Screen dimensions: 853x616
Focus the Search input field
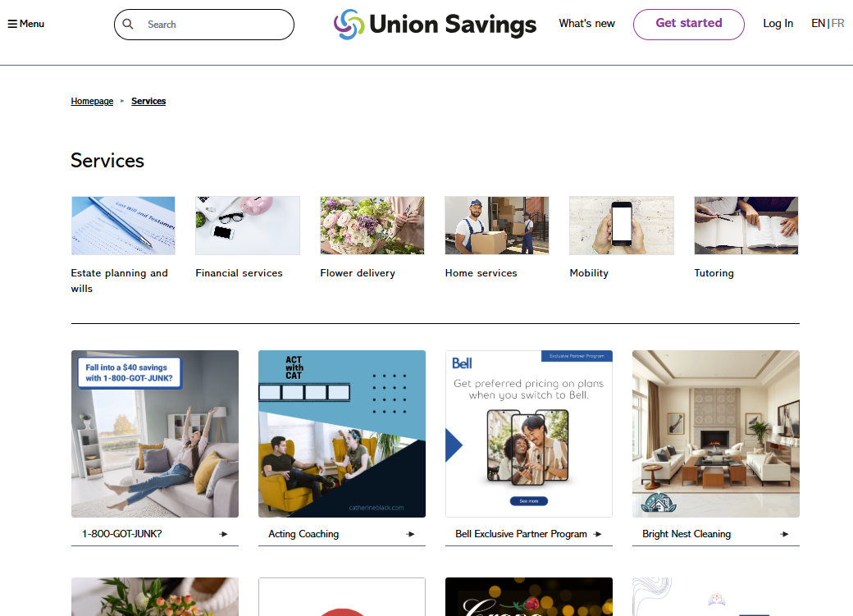204,25
